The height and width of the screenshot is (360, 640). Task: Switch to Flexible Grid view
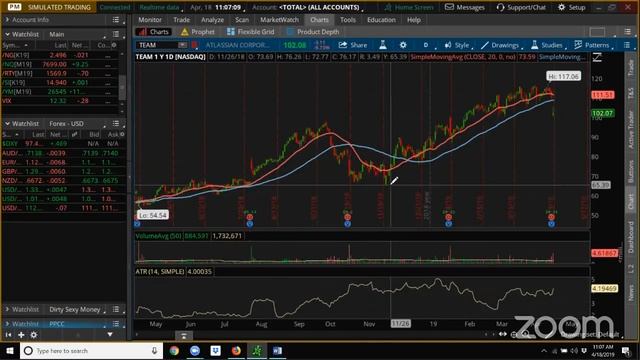point(251,31)
